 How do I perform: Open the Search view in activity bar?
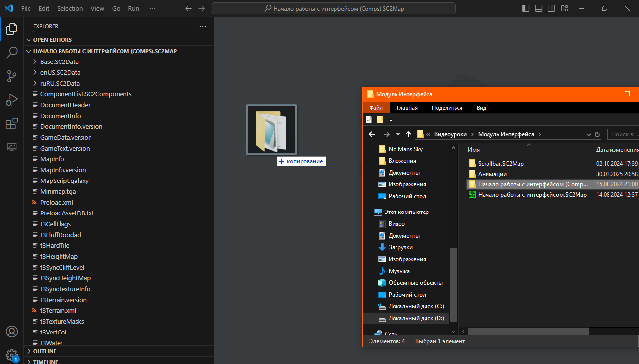(12, 53)
